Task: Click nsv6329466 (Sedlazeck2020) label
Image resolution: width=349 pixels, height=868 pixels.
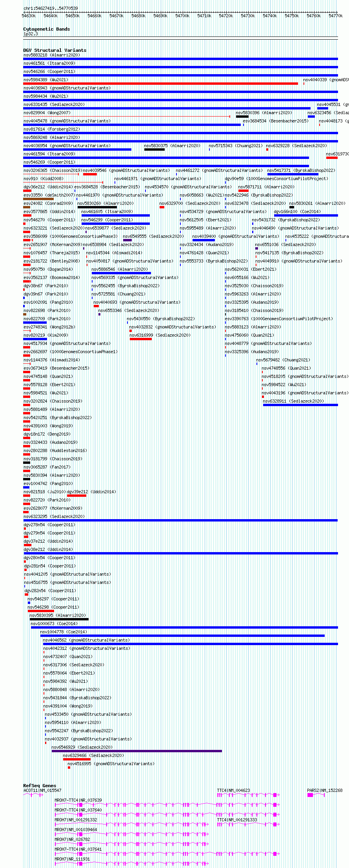Action: click(x=93, y=755)
